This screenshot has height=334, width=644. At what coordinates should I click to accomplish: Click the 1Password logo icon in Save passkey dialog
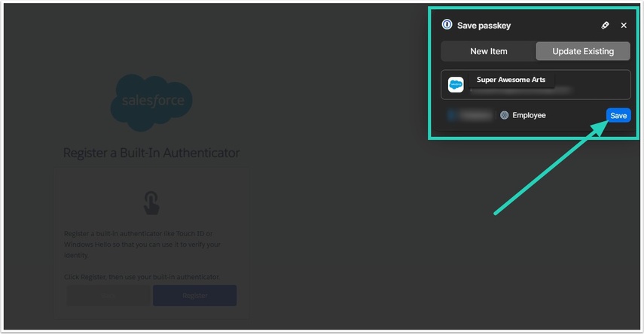click(447, 25)
